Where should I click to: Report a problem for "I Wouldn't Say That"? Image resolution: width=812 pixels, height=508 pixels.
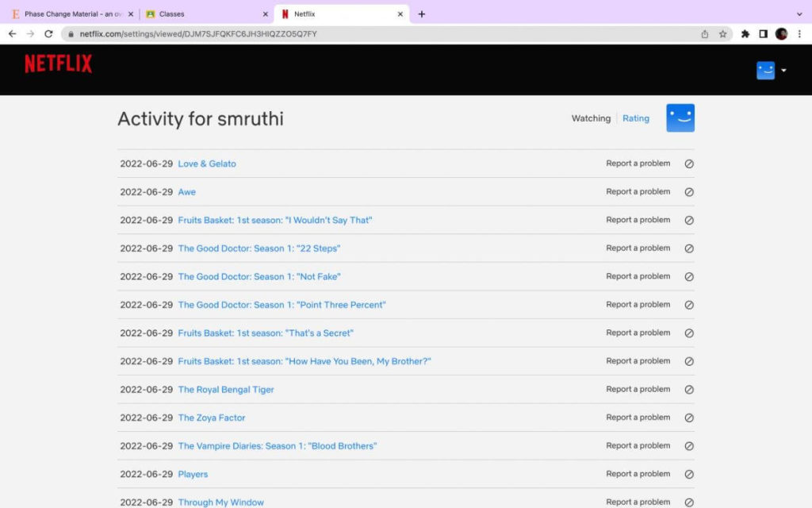tap(638, 220)
